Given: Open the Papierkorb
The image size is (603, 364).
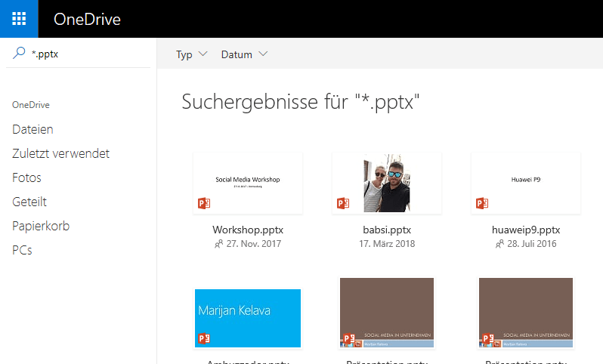Looking at the screenshot, I should (x=41, y=226).
